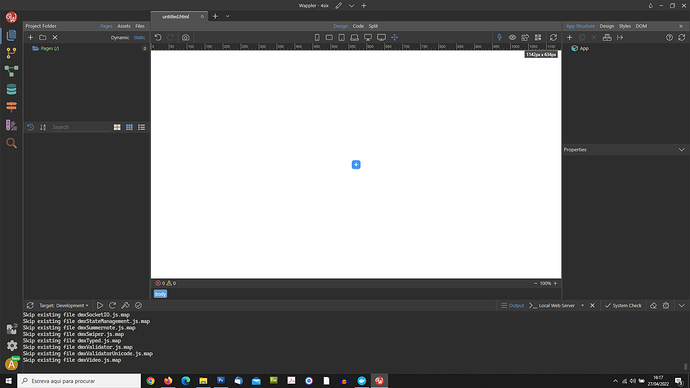Open the DOM panel tab
The height and width of the screenshot is (388, 690).
641,26
